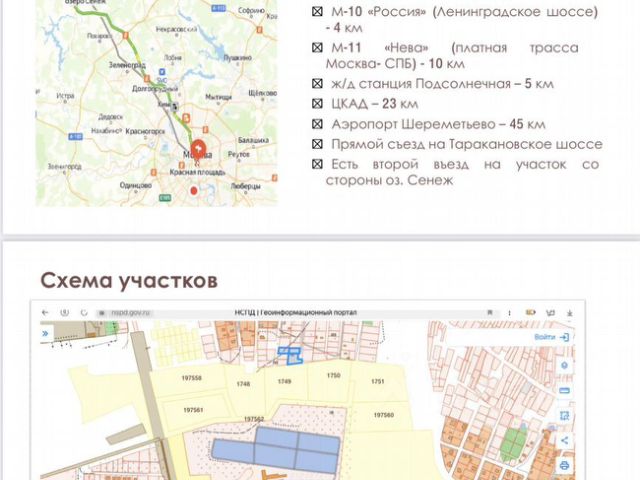Open the browser three-dot menu

coord(509,313)
